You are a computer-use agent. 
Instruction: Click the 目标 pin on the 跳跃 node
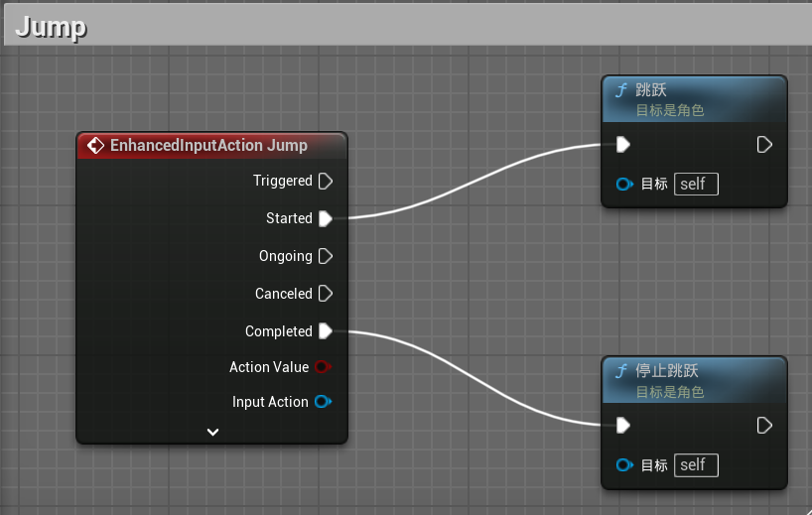624,184
